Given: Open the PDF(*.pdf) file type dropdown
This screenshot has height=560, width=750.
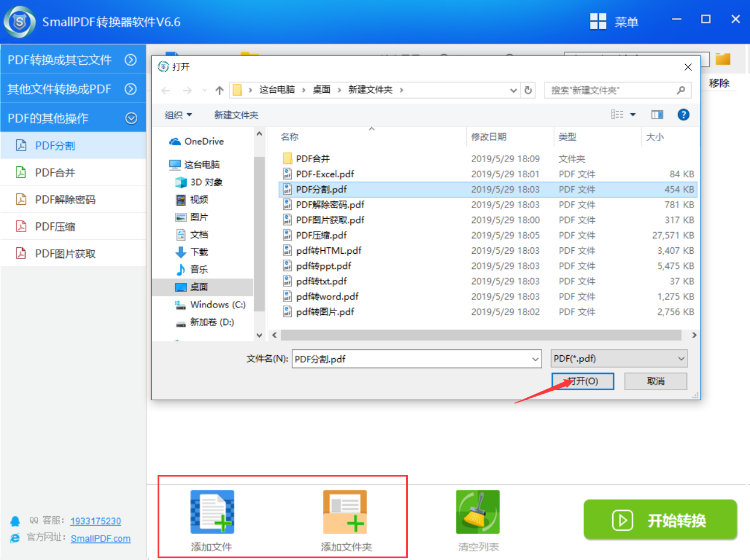Looking at the screenshot, I should coord(619,359).
